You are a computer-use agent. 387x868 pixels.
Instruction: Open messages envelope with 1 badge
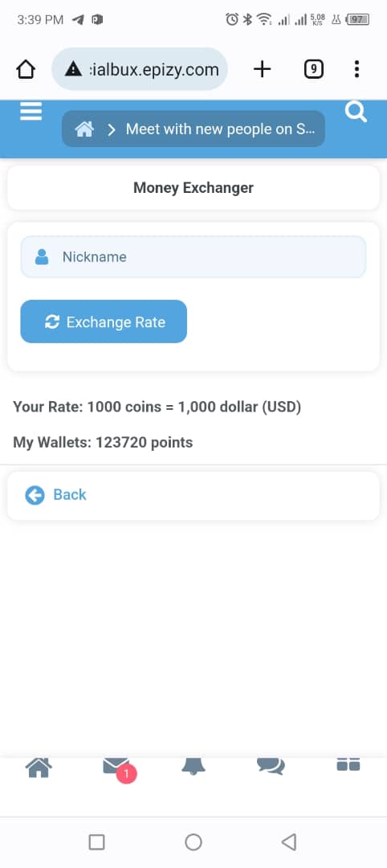[117, 768]
